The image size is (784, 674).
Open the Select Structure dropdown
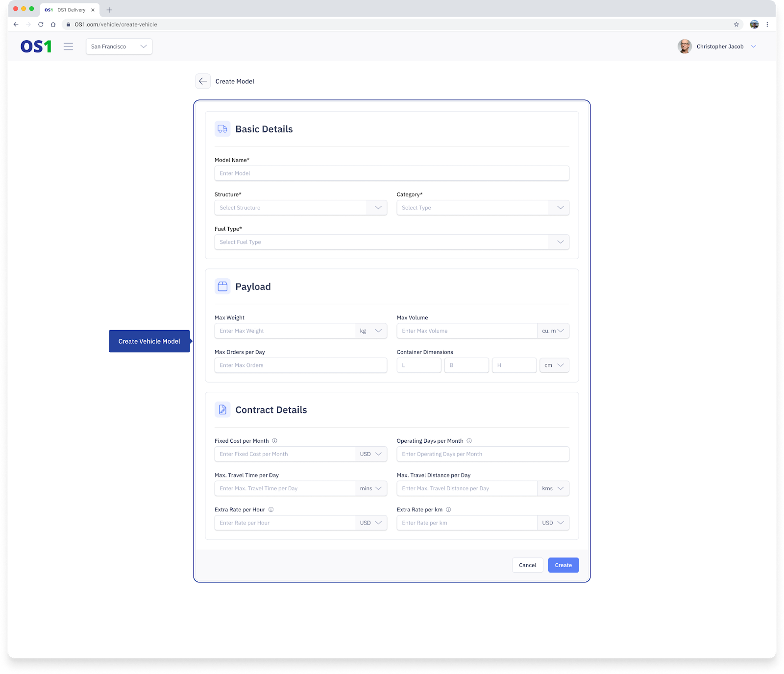pos(301,208)
